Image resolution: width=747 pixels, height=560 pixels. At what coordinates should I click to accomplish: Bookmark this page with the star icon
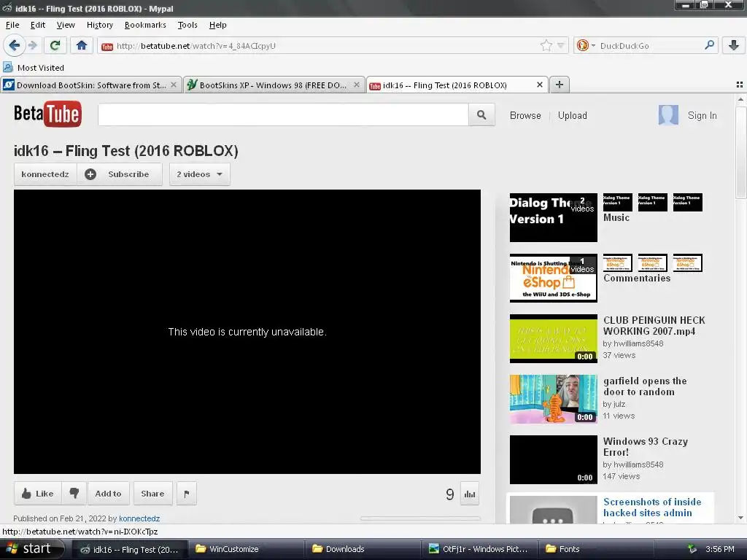[x=546, y=46]
